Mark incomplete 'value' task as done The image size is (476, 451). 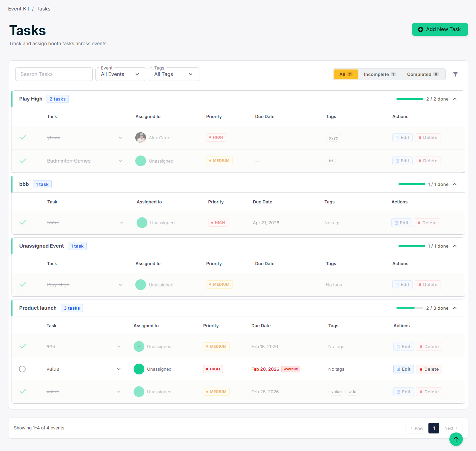click(22, 369)
